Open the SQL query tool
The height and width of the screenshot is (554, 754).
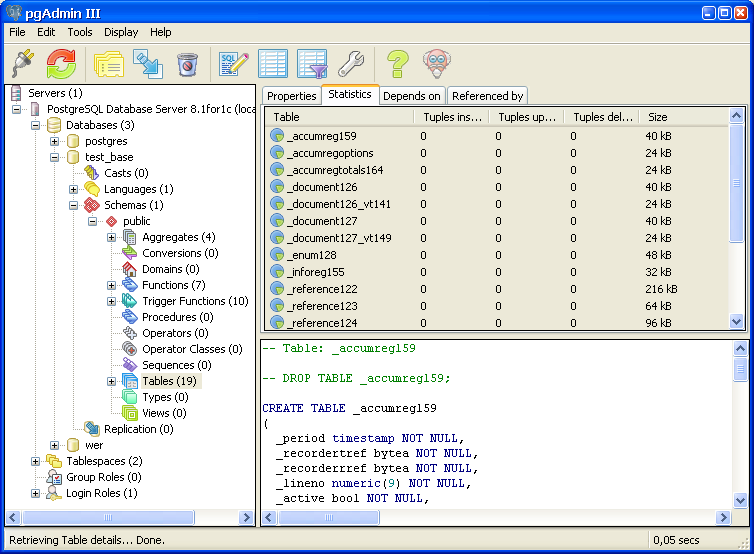[x=234, y=64]
